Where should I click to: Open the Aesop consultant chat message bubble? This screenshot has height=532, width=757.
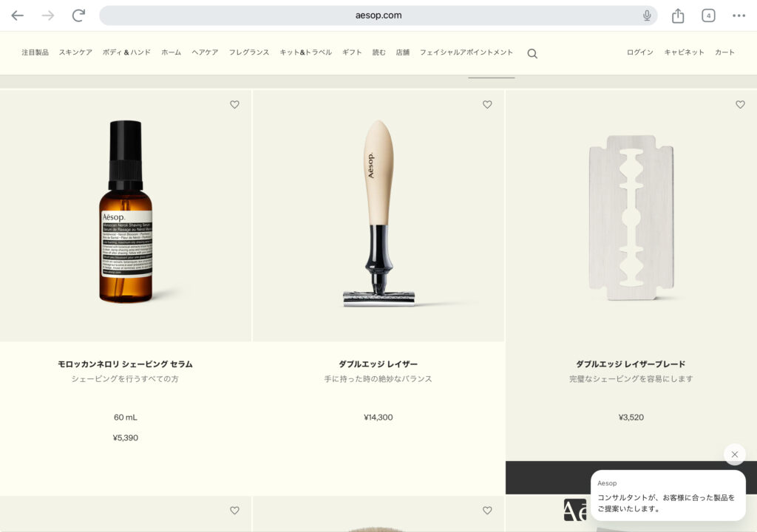668,496
